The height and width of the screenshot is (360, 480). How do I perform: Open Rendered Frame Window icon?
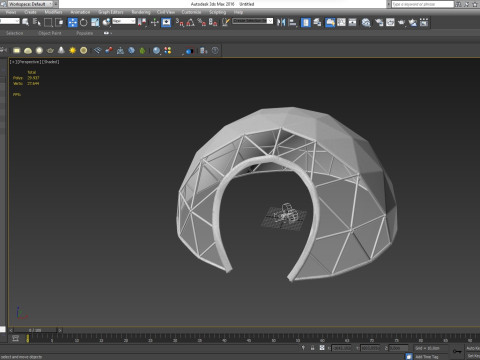390,22
